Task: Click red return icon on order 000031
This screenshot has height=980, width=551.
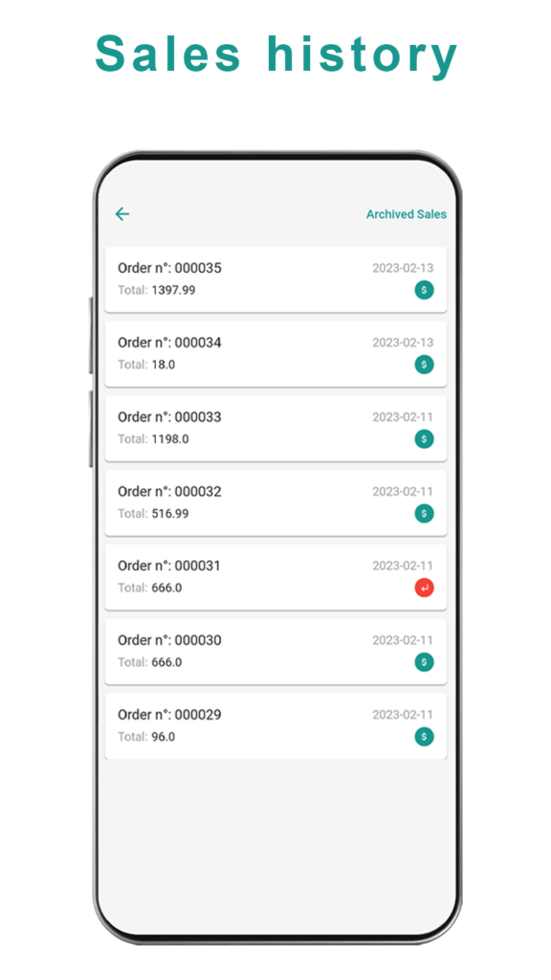Action: (x=424, y=588)
